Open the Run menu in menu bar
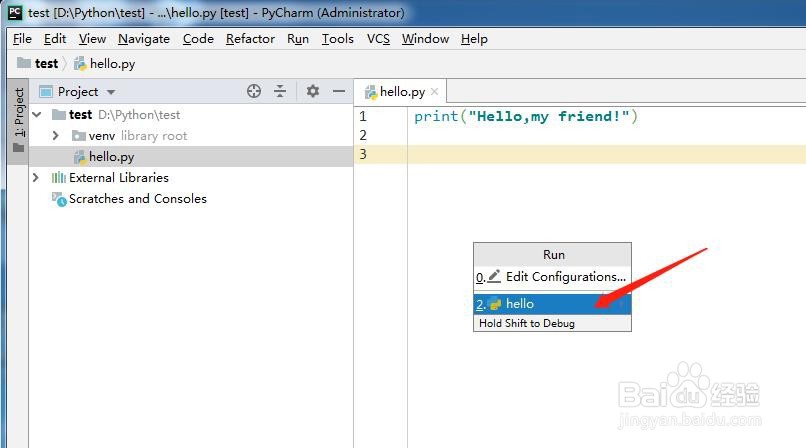The height and width of the screenshot is (448, 806). [298, 39]
